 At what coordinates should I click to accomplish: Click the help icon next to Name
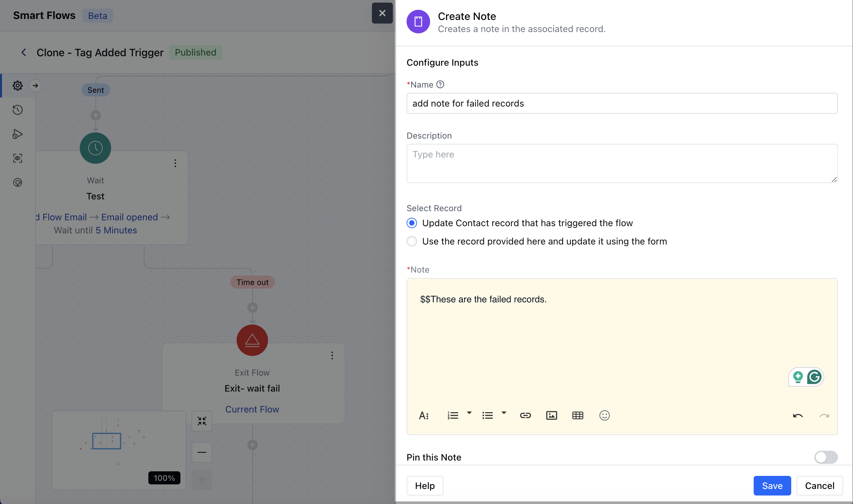pos(440,85)
